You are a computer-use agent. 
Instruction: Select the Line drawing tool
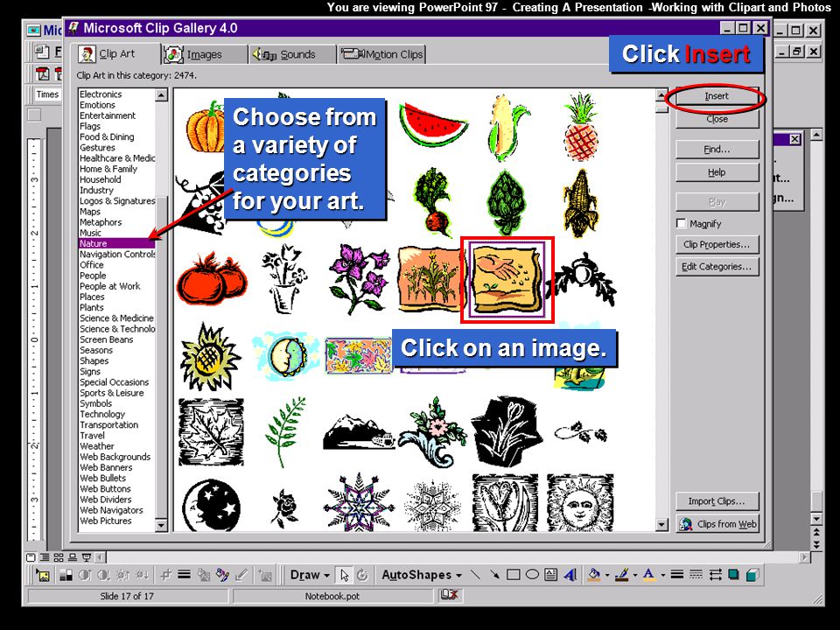click(x=475, y=575)
